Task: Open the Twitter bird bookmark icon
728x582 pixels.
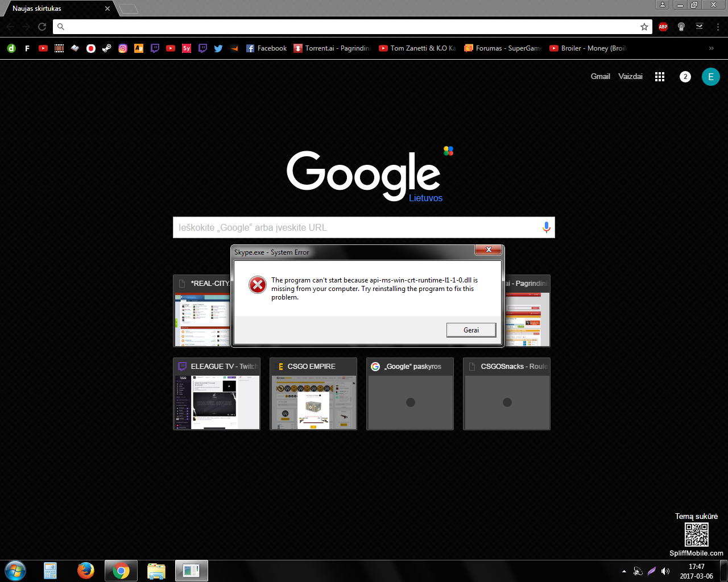Action: pyautogui.click(x=218, y=48)
